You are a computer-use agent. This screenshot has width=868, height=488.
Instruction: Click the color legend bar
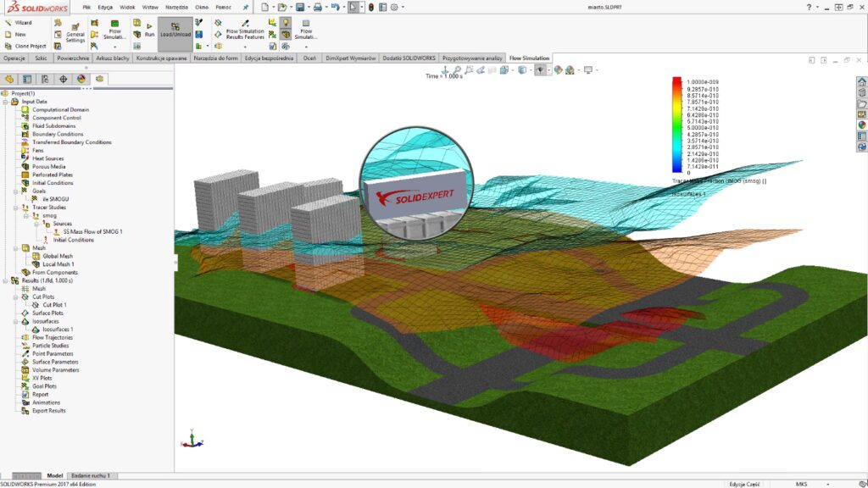[676, 125]
